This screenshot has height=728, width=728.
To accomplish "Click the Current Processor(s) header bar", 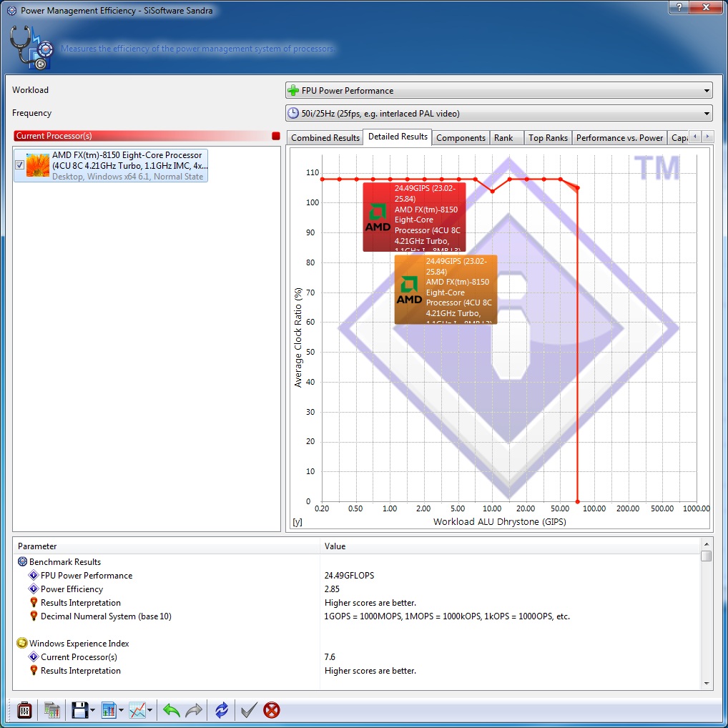I will [147, 136].
